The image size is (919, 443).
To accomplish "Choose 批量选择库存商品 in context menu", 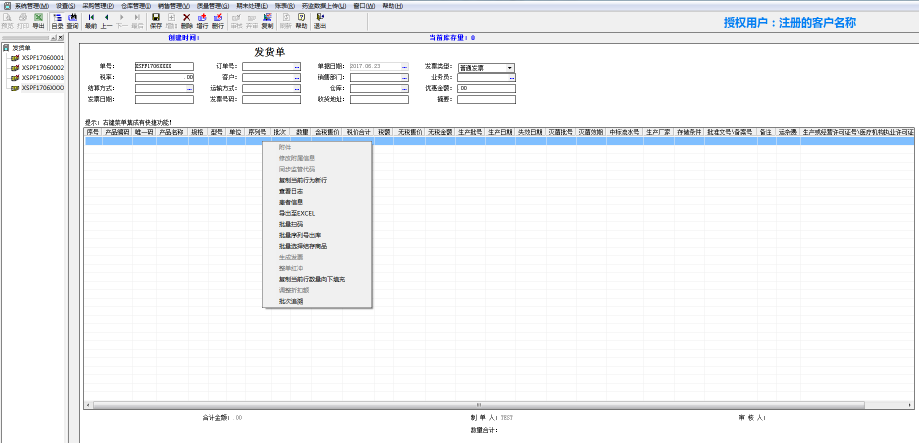I will coord(317,246).
